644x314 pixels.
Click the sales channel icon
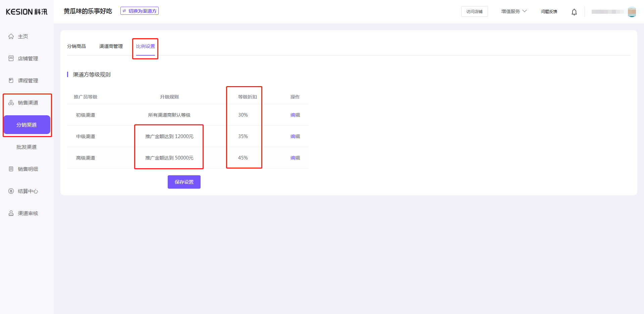(11, 103)
